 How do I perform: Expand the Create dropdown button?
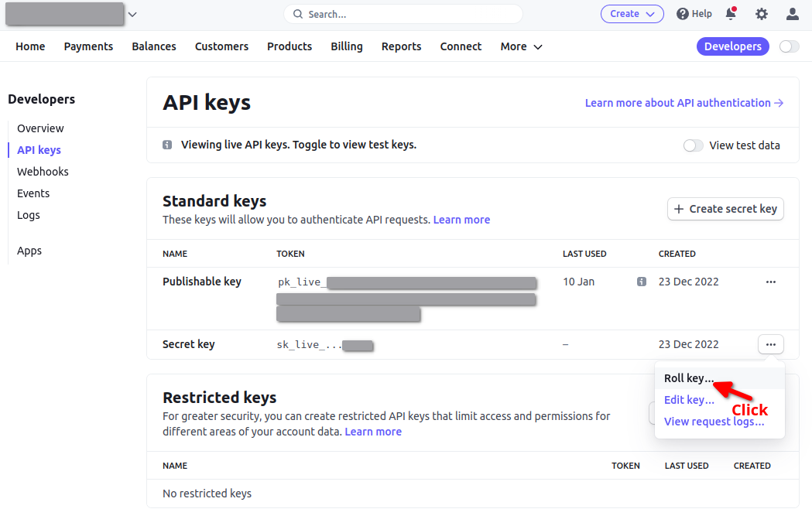(632, 14)
